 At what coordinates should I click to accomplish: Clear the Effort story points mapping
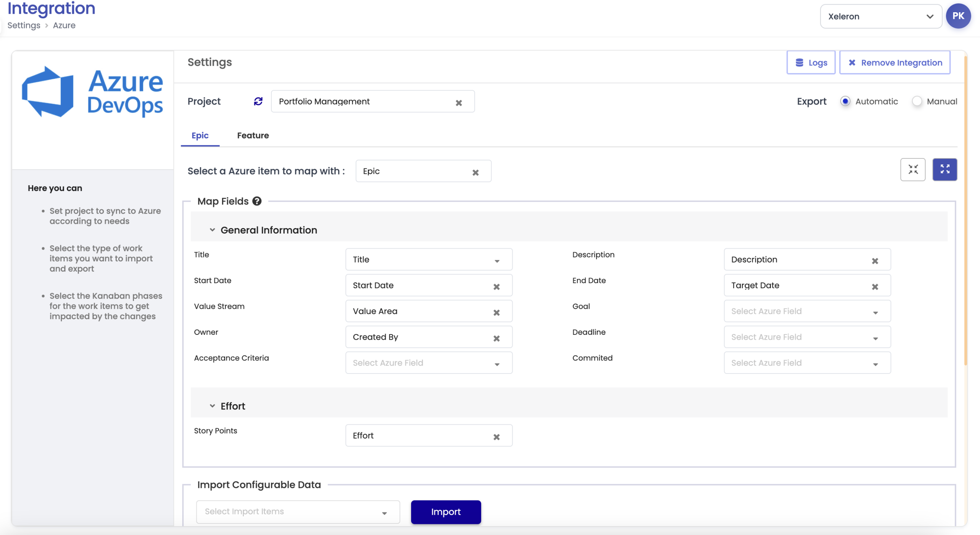click(x=496, y=437)
